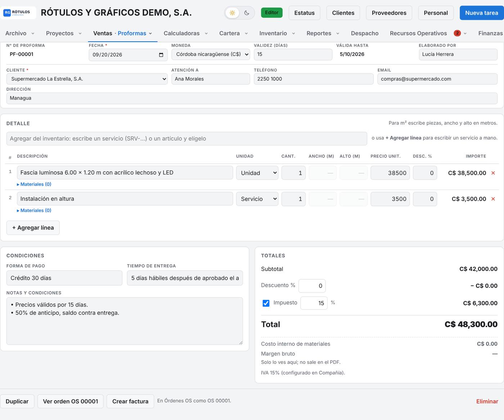Image resolution: width=504 pixels, height=420 pixels.
Task: Switch to light theme sun icon
Action: coord(233,13)
